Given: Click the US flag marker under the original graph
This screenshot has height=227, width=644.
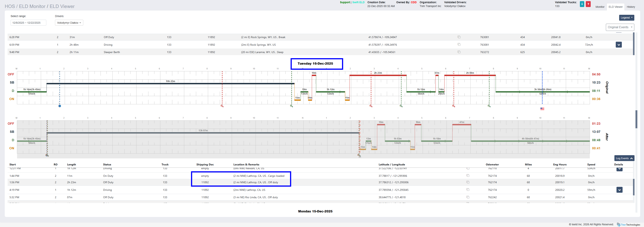Looking at the screenshot, I should pyautogui.click(x=542, y=109).
